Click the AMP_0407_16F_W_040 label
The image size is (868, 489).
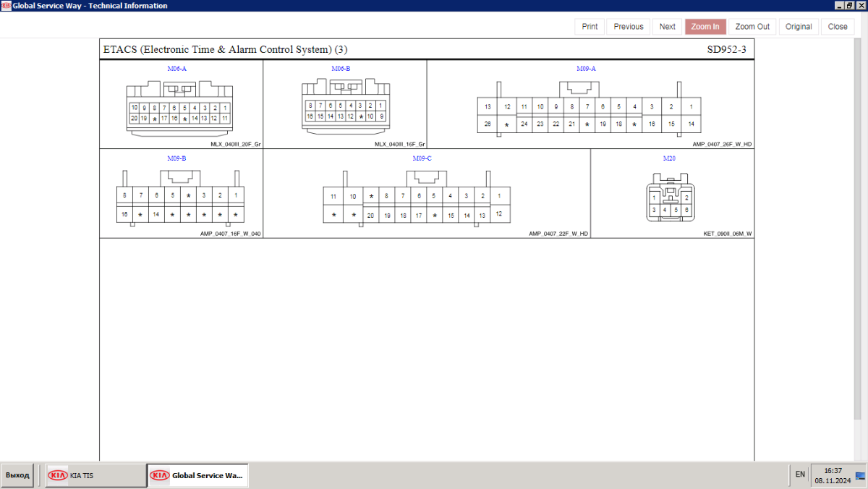[231, 234]
